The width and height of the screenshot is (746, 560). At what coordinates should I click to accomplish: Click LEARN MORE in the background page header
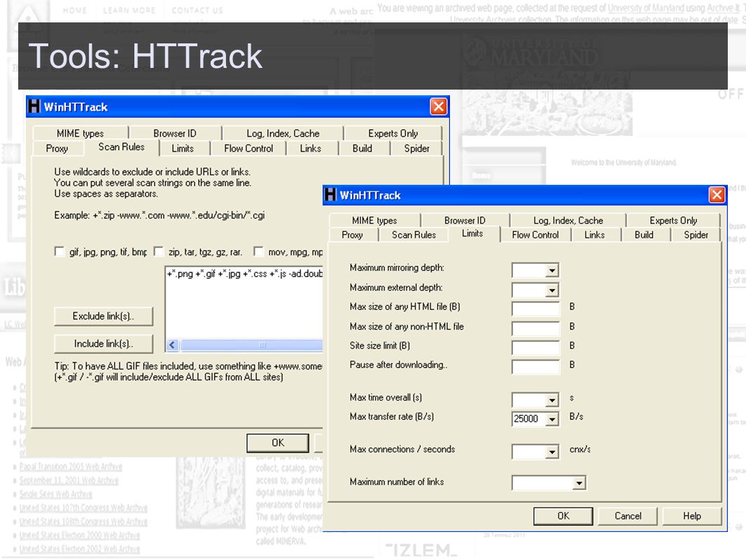pyautogui.click(x=129, y=10)
